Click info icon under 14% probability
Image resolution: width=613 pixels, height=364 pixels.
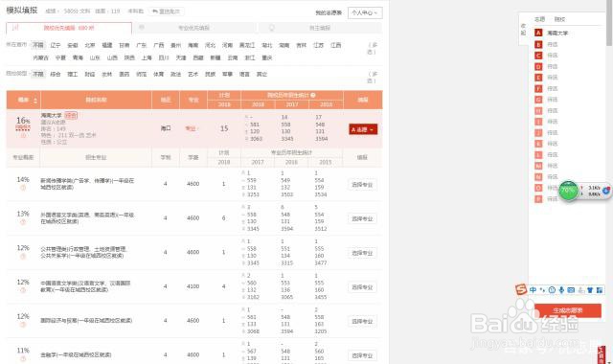pyautogui.click(x=23, y=188)
